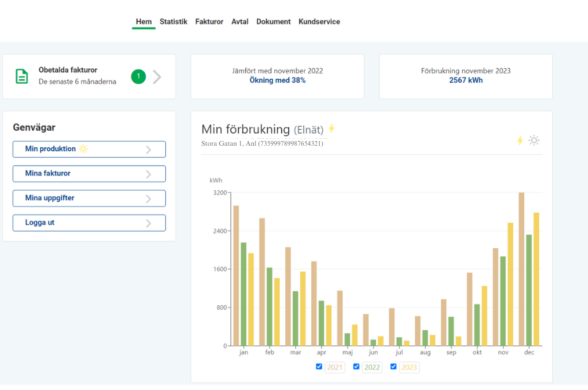Click the green unpaid invoices document icon
The width and height of the screenshot is (588, 390).
[22, 76]
